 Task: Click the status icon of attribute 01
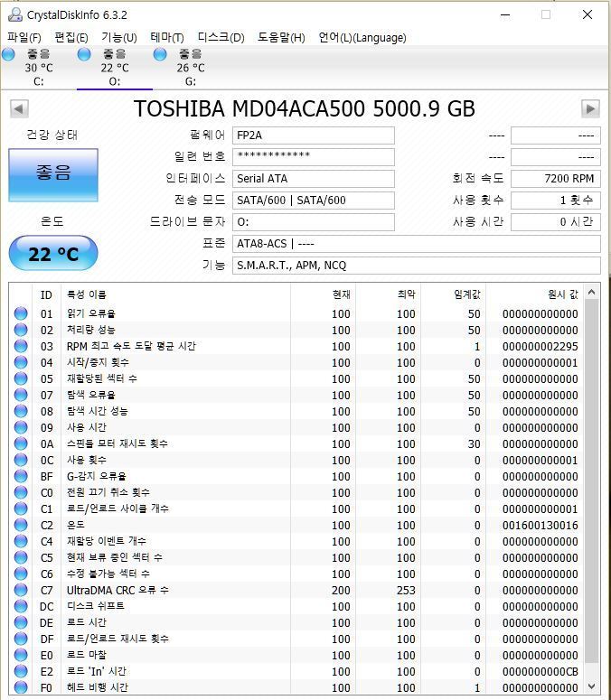(x=21, y=313)
